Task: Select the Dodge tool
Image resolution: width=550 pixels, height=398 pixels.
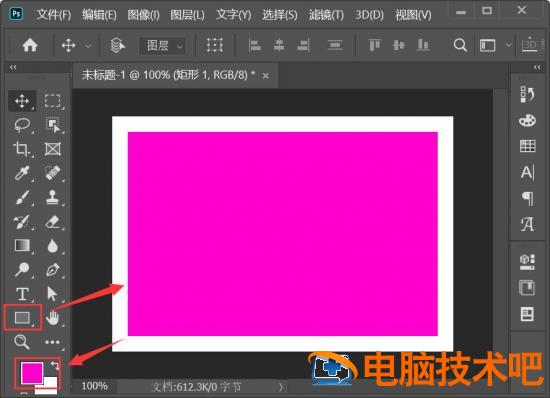Action: click(22, 270)
